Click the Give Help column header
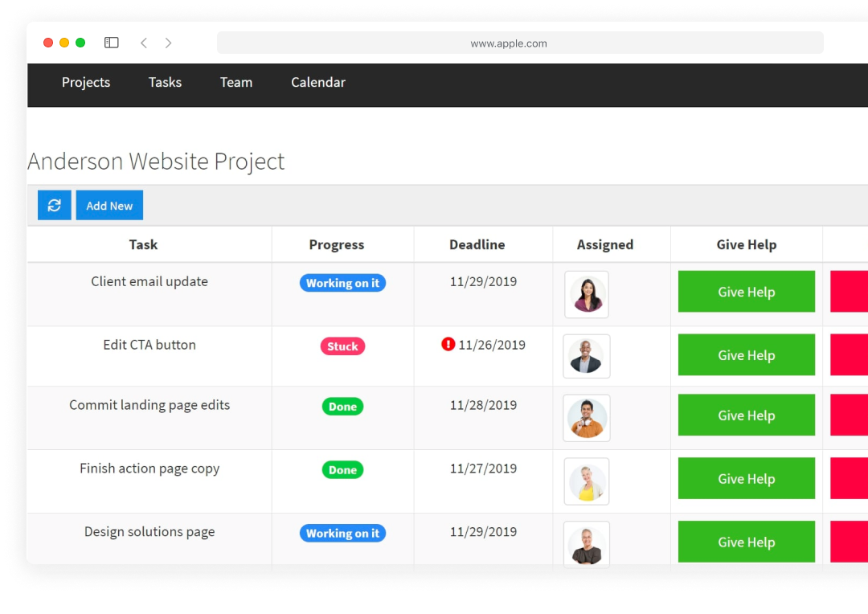 point(746,244)
